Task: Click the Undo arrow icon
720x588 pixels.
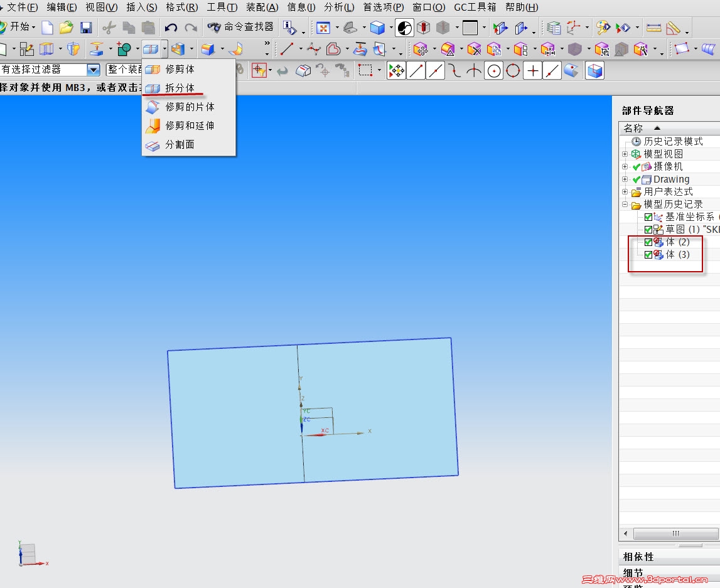Action: point(171,28)
